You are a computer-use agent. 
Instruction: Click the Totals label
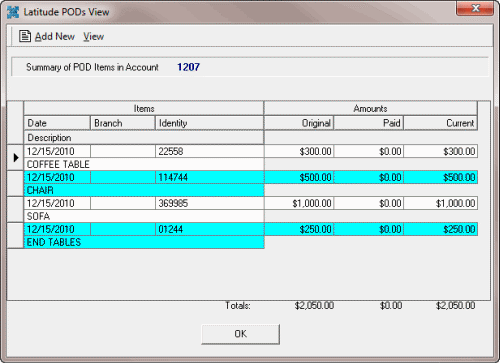238,305
